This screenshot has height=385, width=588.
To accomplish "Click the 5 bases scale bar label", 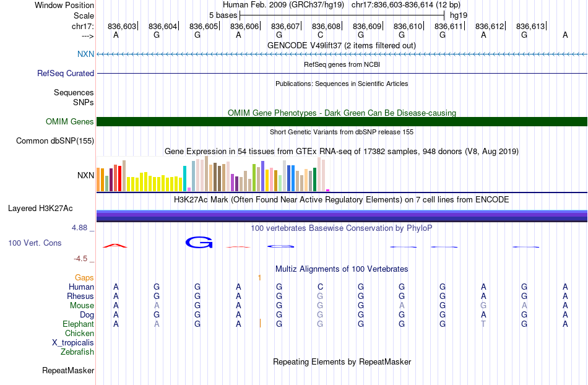I will pyautogui.click(x=223, y=15).
